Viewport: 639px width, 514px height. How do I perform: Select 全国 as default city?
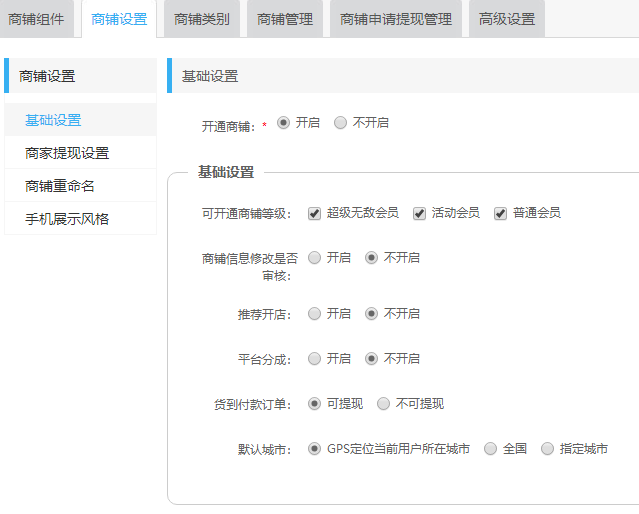[490, 449]
